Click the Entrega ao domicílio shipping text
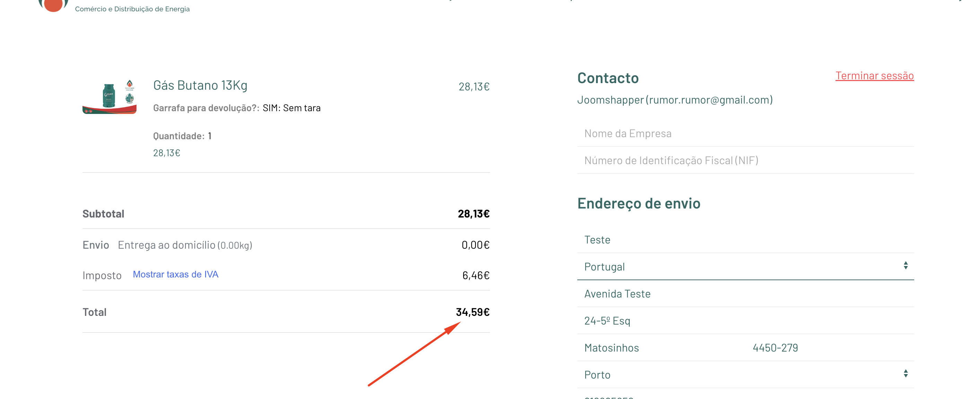Screen dimensions: 980x399 pyautogui.click(x=185, y=245)
